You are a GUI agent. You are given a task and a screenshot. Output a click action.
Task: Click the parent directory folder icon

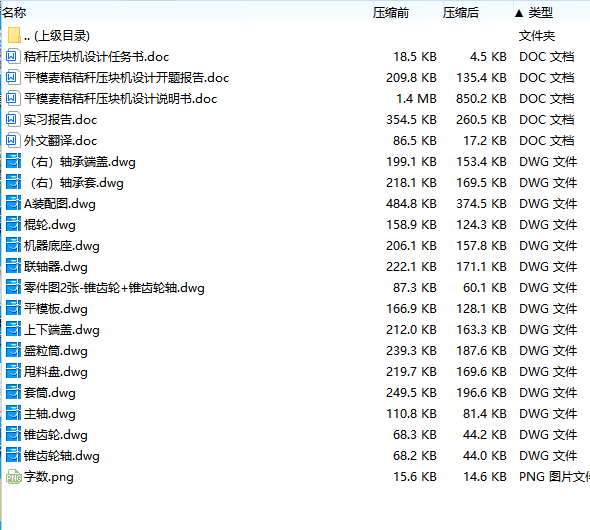(14, 35)
